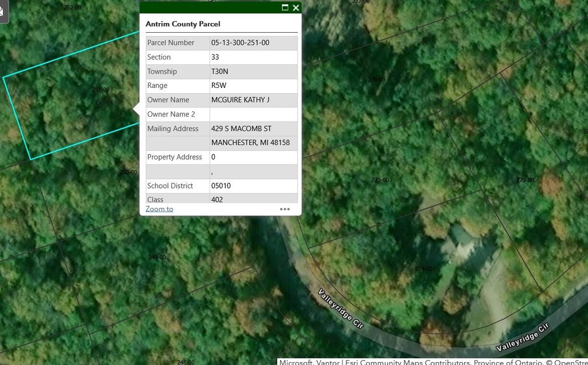Click the School District value 05010
Image resolution: width=588 pixels, height=365 pixels.
click(x=221, y=186)
